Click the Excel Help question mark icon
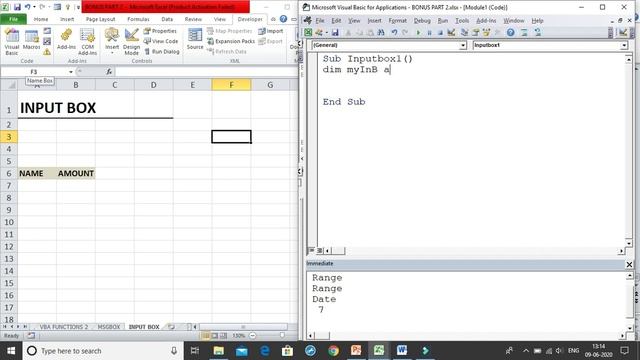 283,19
